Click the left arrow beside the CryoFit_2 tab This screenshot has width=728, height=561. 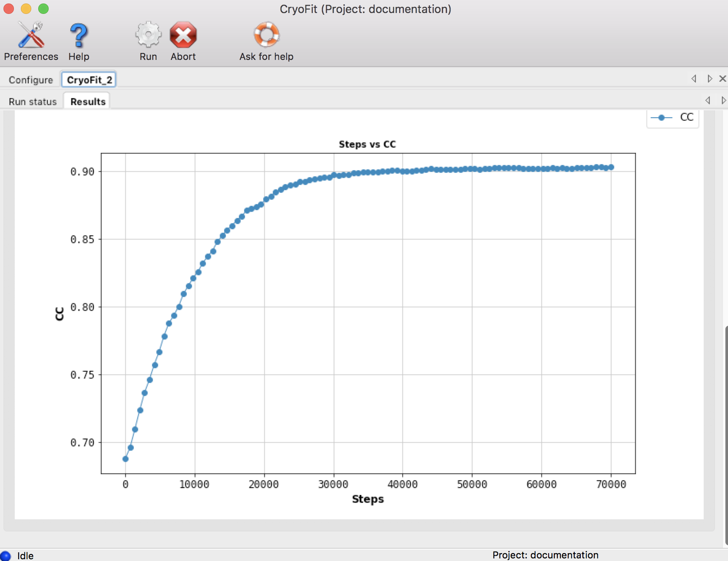pos(694,79)
